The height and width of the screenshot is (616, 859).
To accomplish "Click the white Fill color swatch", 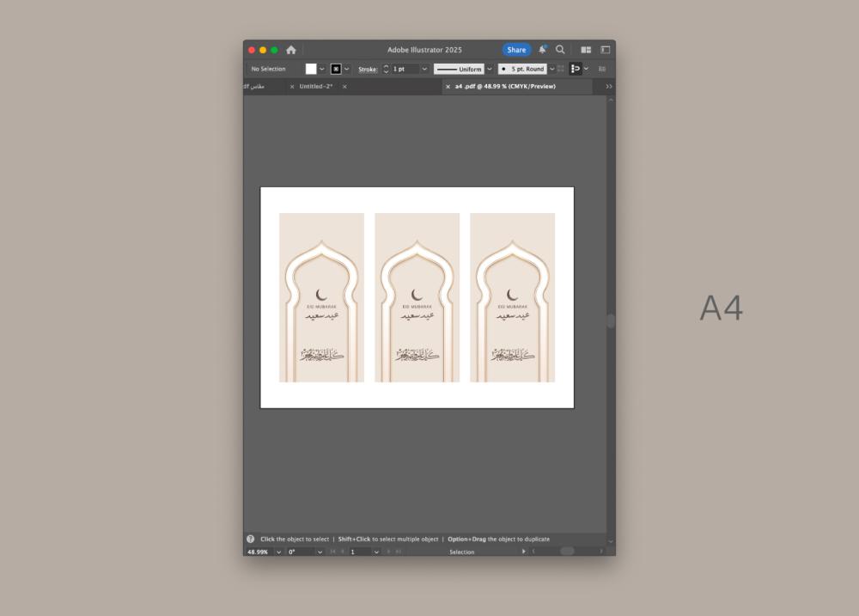I will click(311, 69).
